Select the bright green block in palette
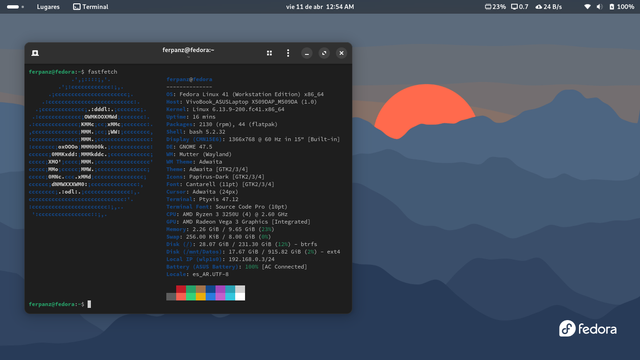This screenshot has height=360, width=640. click(191, 297)
